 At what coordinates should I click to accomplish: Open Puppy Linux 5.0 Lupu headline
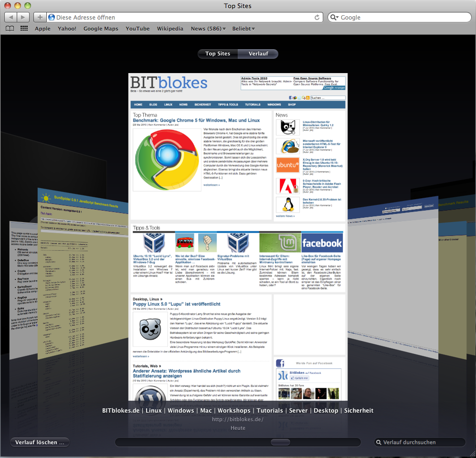pos(176,304)
